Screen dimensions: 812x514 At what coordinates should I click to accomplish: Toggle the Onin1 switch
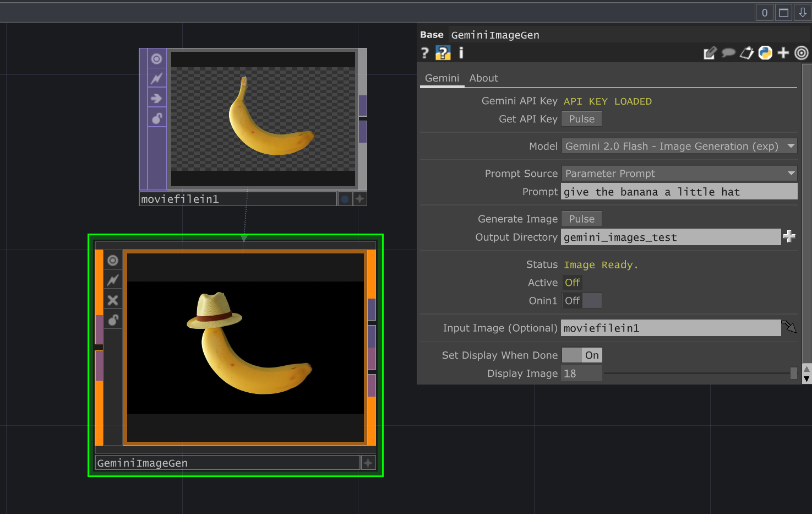click(581, 301)
